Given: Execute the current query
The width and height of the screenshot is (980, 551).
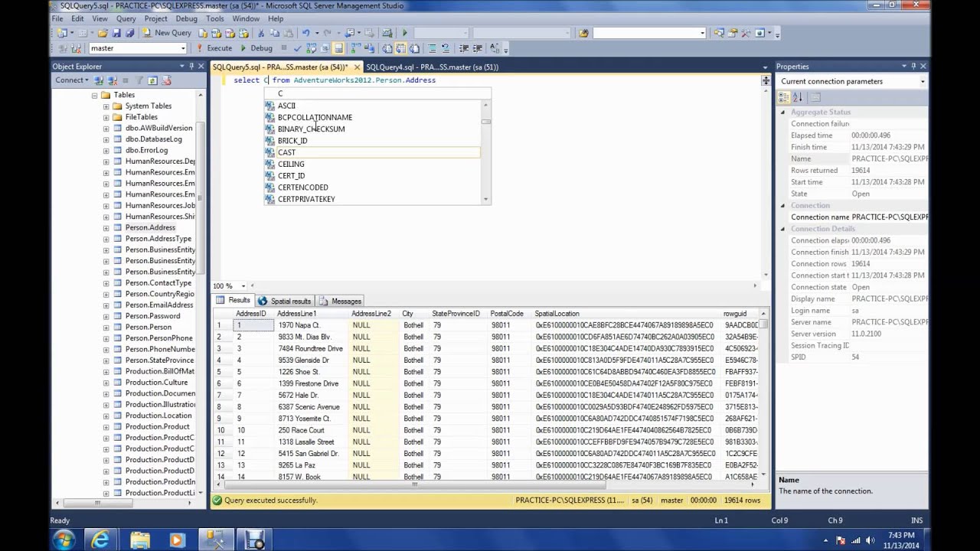Looking at the screenshot, I should point(214,48).
